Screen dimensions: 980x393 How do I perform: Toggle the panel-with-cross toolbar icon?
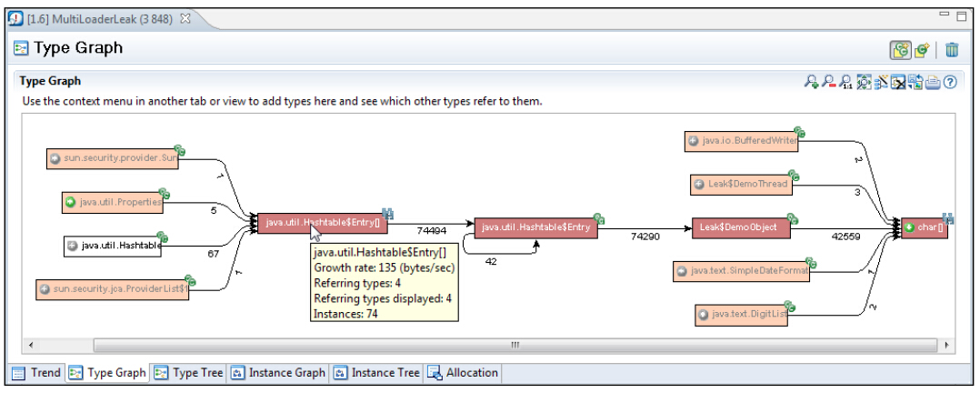click(x=898, y=82)
